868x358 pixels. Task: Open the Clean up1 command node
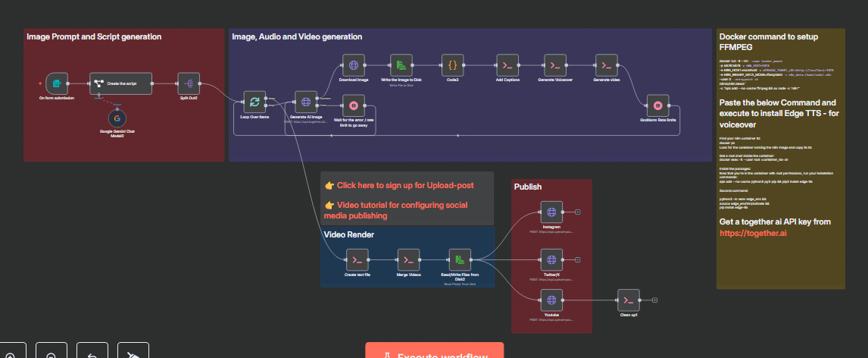tap(629, 300)
